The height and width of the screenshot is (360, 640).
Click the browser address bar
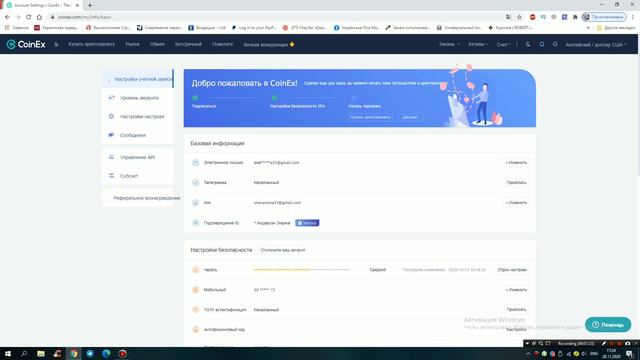(278, 17)
